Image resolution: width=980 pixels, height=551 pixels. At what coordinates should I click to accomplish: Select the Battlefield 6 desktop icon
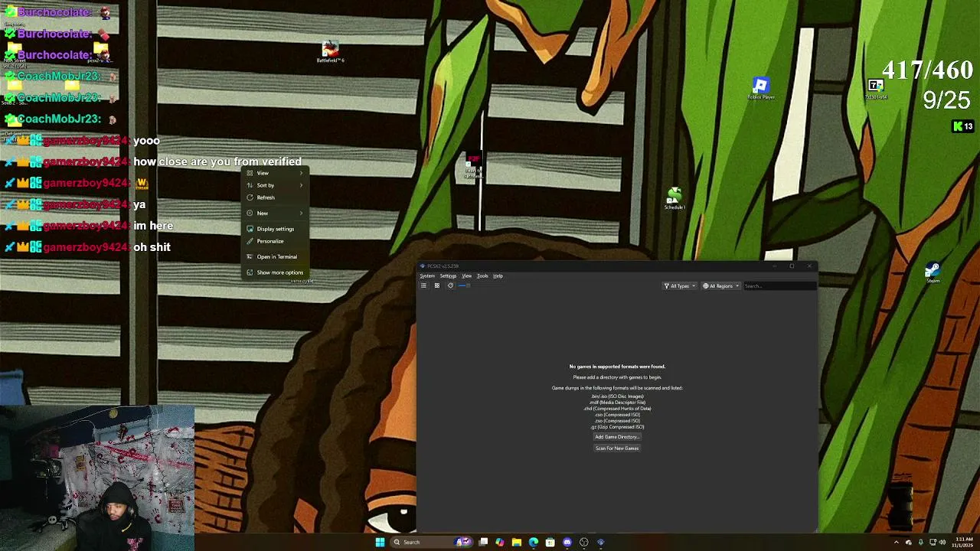tap(330, 52)
